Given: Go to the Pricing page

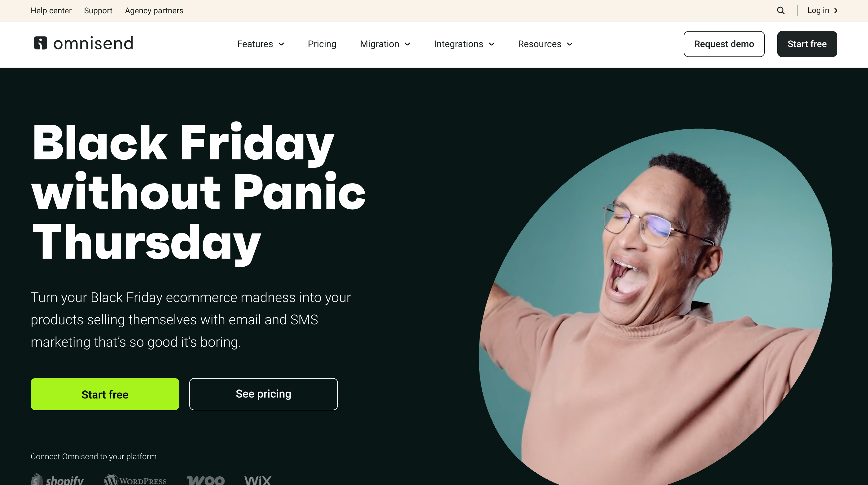Looking at the screenshot, I should tap(322, 44).
